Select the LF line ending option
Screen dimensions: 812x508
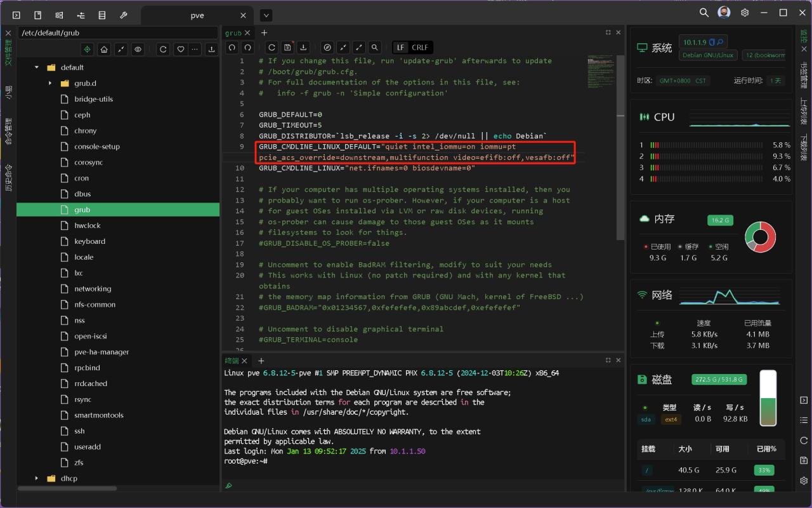(x=400, y=47)
